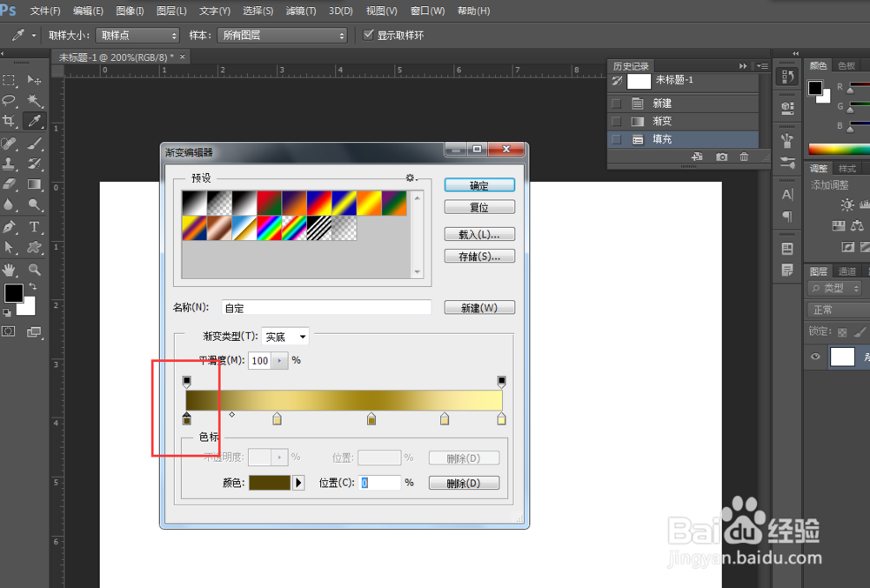The image size is (870, 588).
Task: Open gradient presets gear menu
Action: pyautogui.click(x=412, y=177)
